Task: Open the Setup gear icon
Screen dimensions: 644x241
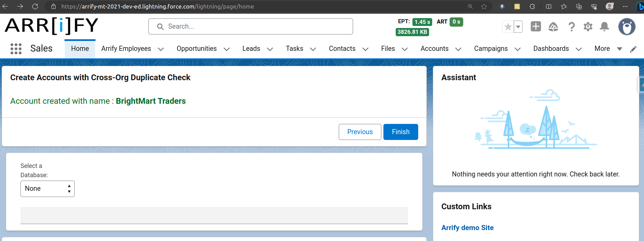Action: point(588,27)
